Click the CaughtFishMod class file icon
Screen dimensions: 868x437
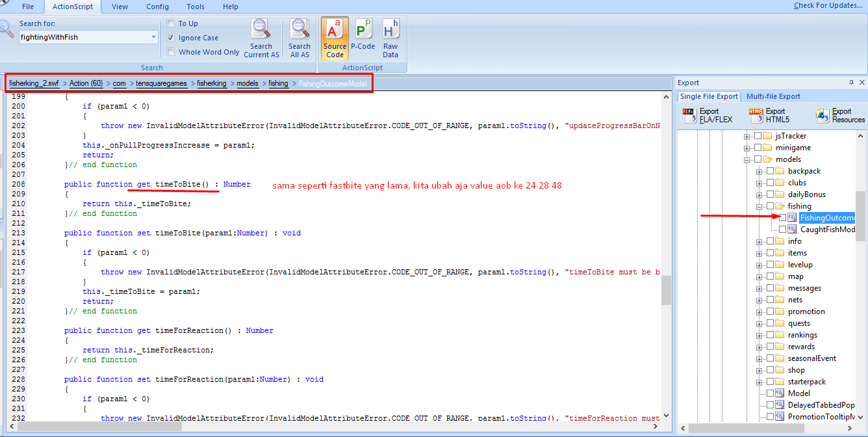[x=792, y=230]
